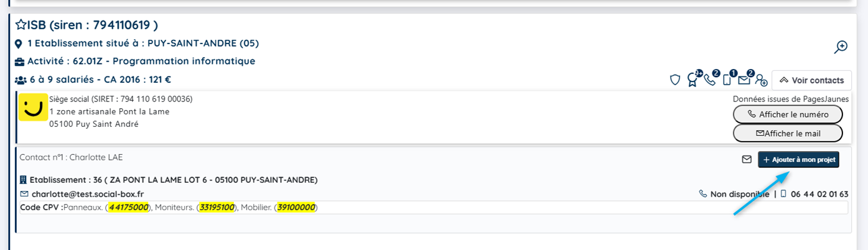Click charlotte@test.social-box.fr email address
Screen dimensions: 868x250
[88, 194]
